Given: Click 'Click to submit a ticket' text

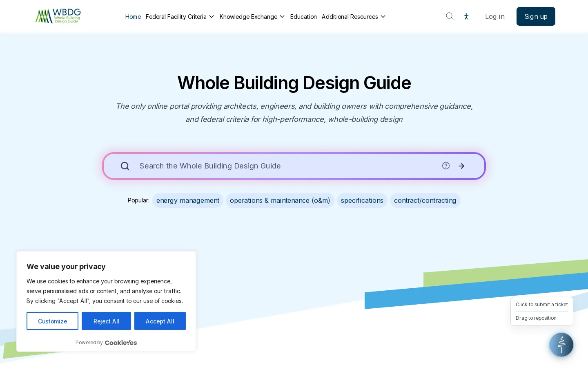Looking at the screenshot, I should tap(542, 305).
